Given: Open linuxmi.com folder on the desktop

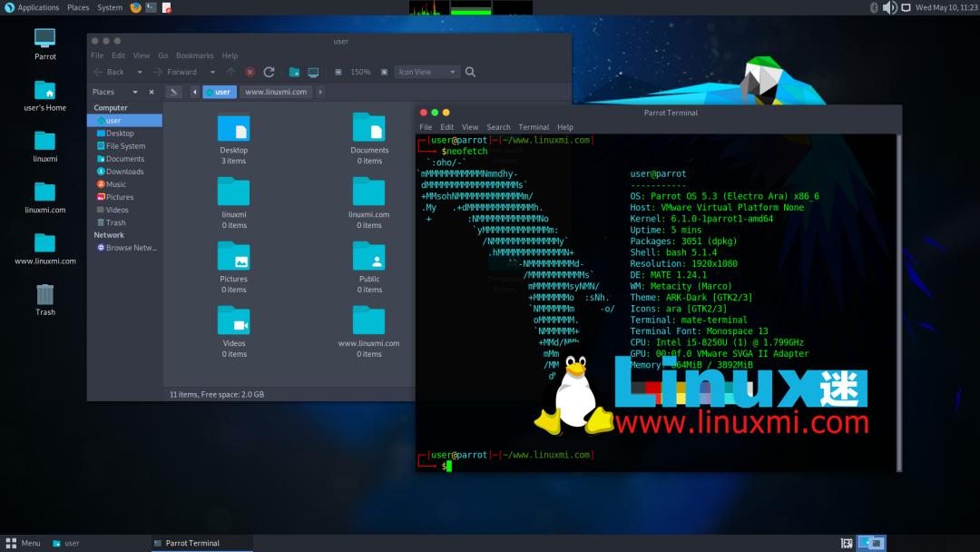Looking at the screenshot, I should [x=45, y=198].
